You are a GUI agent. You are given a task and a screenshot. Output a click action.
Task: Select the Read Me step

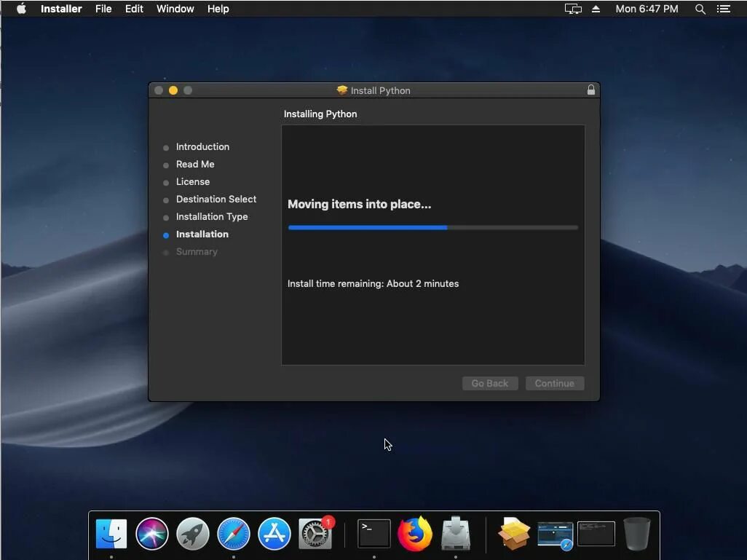coord(195,165)
